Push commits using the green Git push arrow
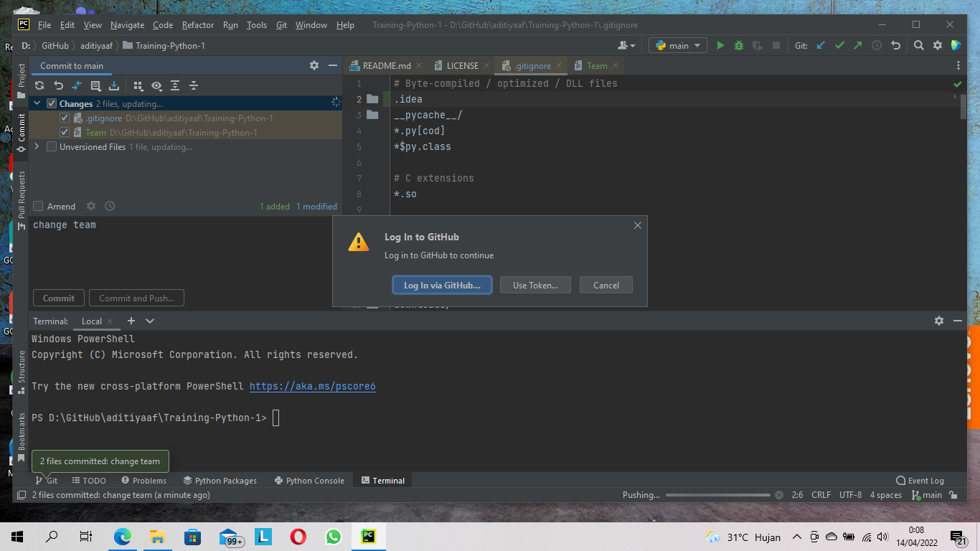Screen dimensions: 980x551 tap(857, 44)
